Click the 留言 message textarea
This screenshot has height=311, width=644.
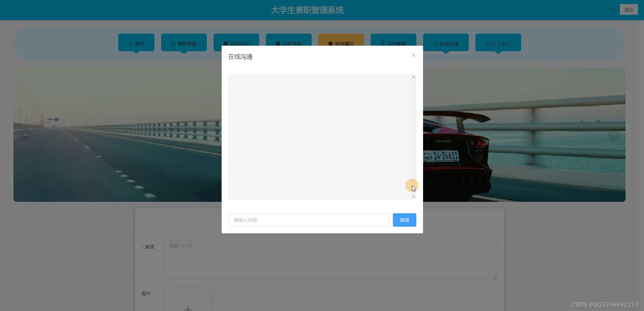tap(330, 260)
